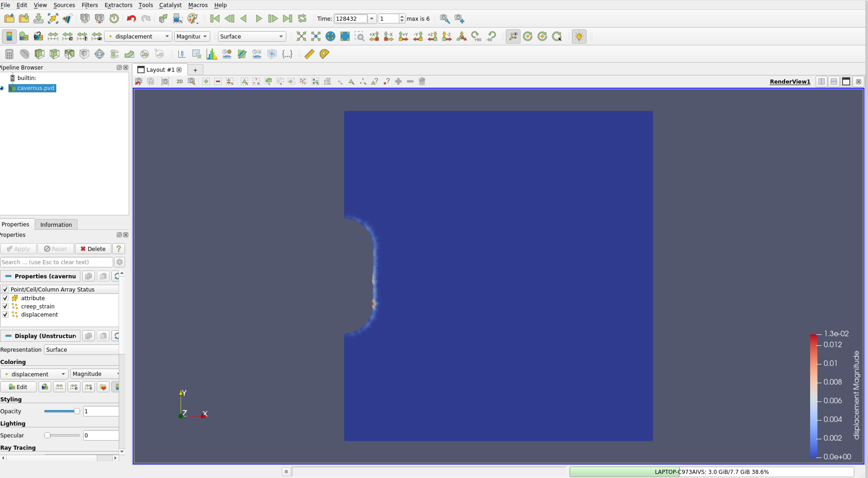Open displacement dropdown under Coloring section
Viewport: 868px width, 478px height.
[34, 374]
